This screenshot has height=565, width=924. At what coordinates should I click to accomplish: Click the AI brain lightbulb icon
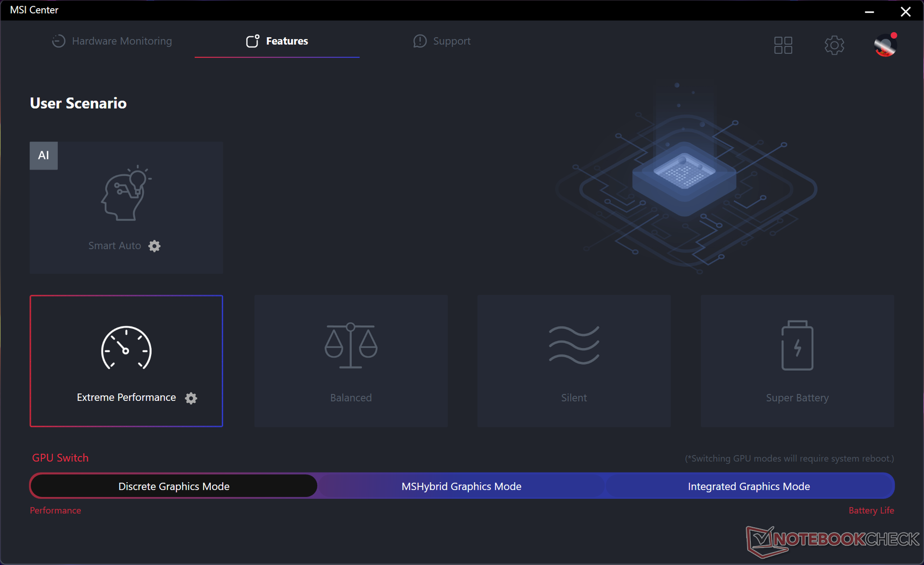point(126,194)
